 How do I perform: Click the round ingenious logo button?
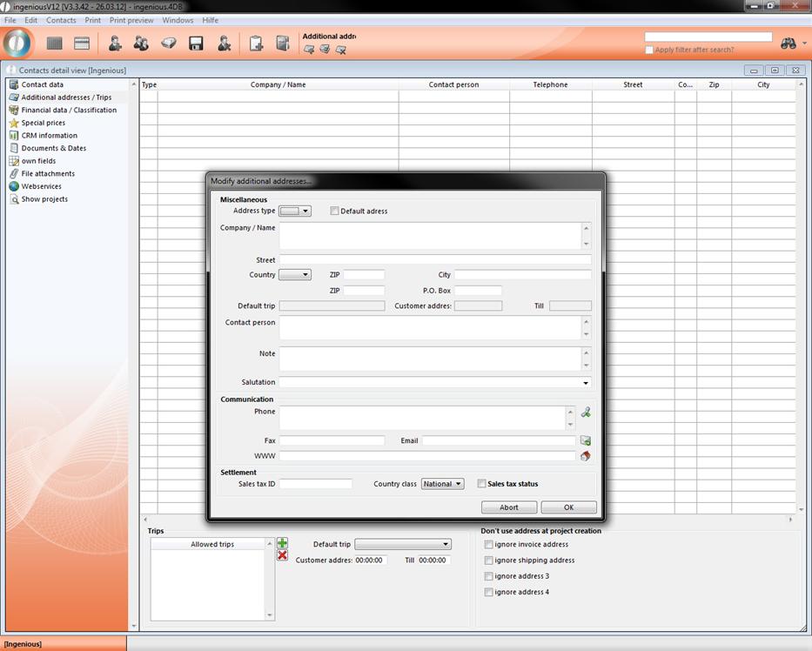[17, 44]
